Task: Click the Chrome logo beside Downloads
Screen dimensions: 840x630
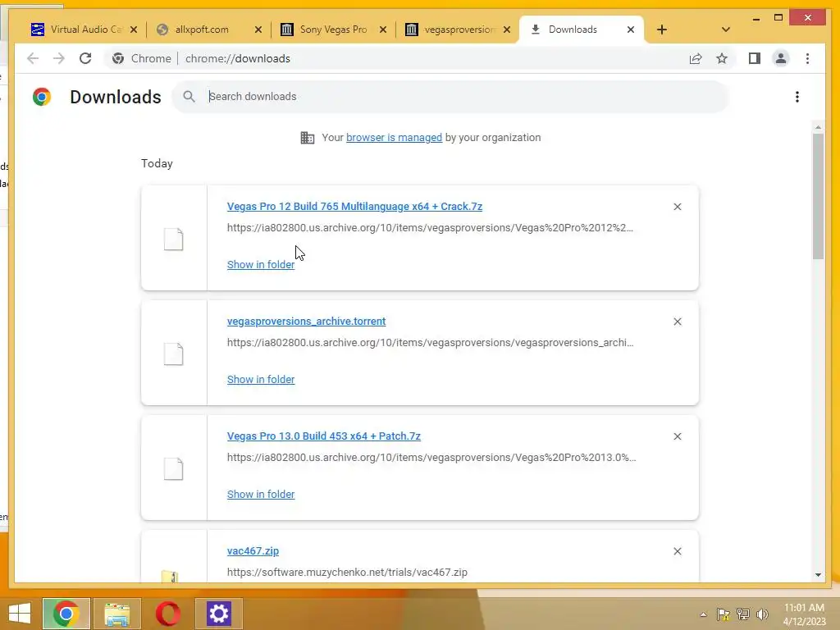Action: (42, 97)
